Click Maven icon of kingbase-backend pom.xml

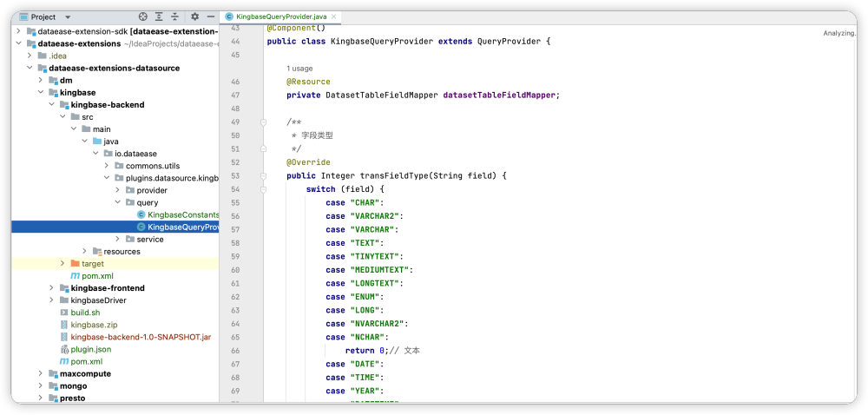(x=75, y=275)
